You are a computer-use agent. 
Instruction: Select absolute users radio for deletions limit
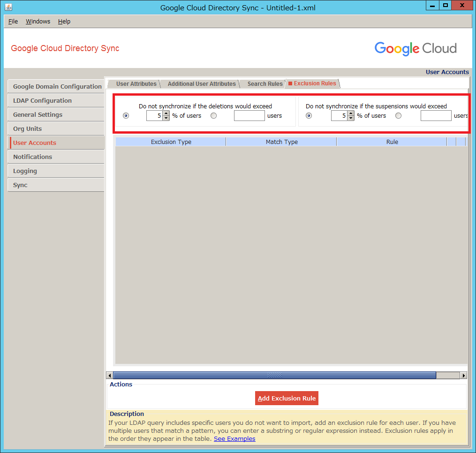[x=214, y=116]
